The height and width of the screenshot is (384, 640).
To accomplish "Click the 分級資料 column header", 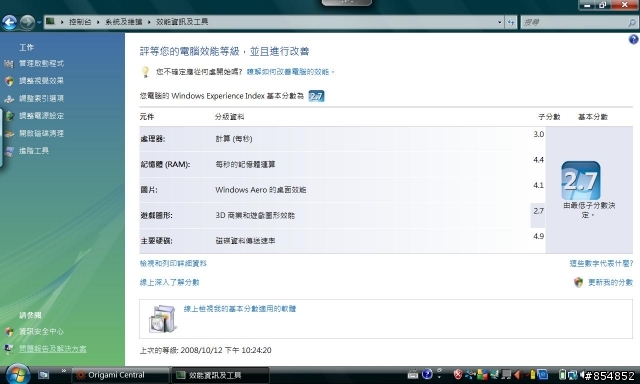I will [229, 117].
